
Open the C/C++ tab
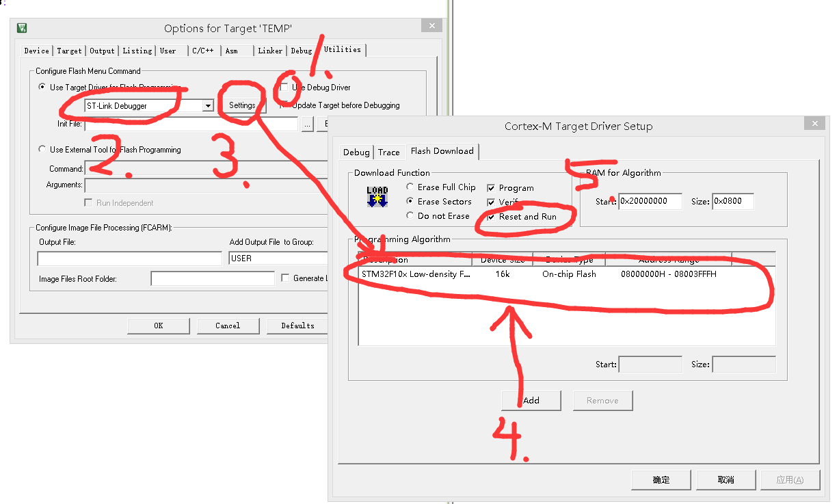(203, 51)
